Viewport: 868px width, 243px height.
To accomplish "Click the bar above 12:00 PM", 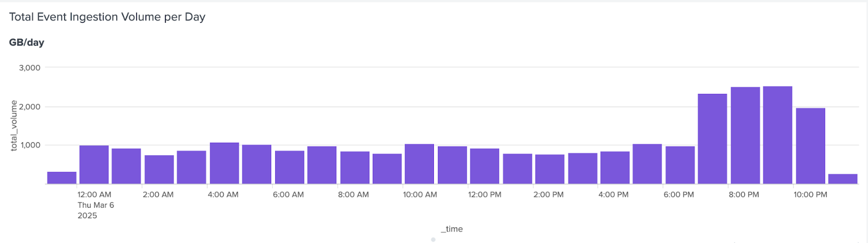I will click(x=484, y=167).
